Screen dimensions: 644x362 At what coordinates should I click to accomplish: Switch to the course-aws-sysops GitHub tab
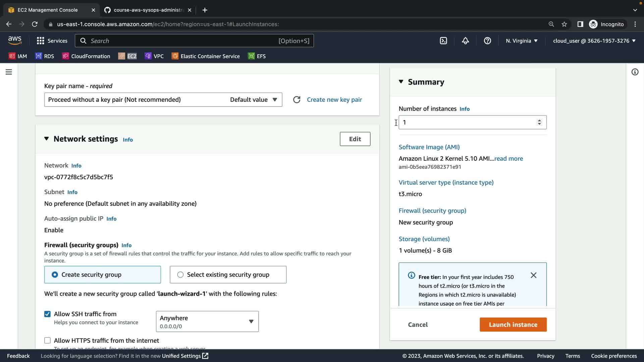(148, 10)
